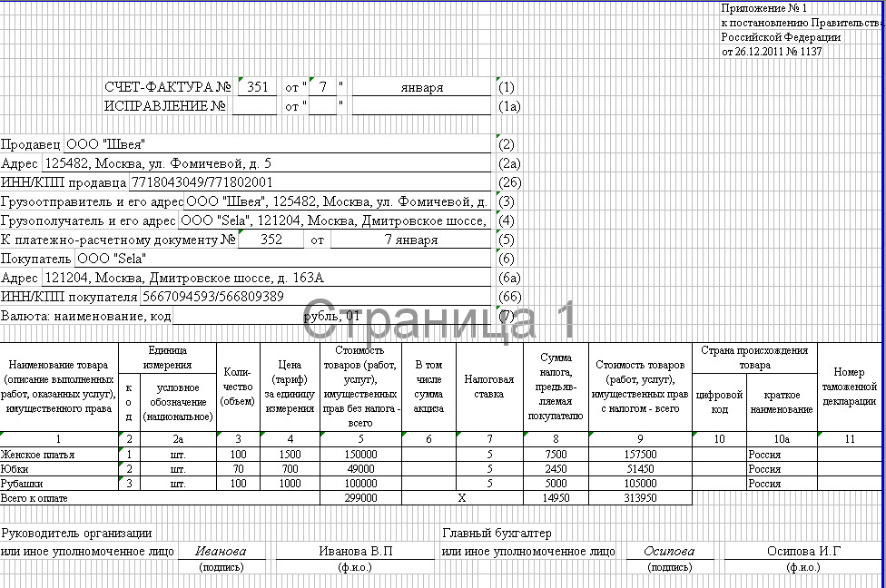Viewport: 886px width, 588px height.
Task: Select the "Наименование товара" column header
Action: tap(59, 387)
